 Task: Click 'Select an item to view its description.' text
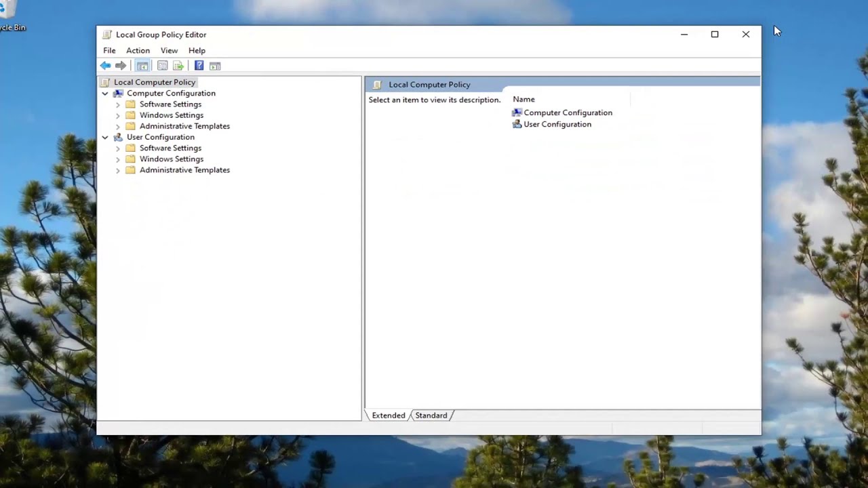tap(435, 100)
